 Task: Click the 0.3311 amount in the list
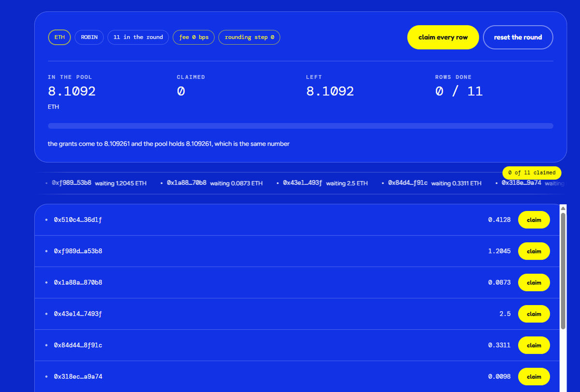tap(499, 345)
